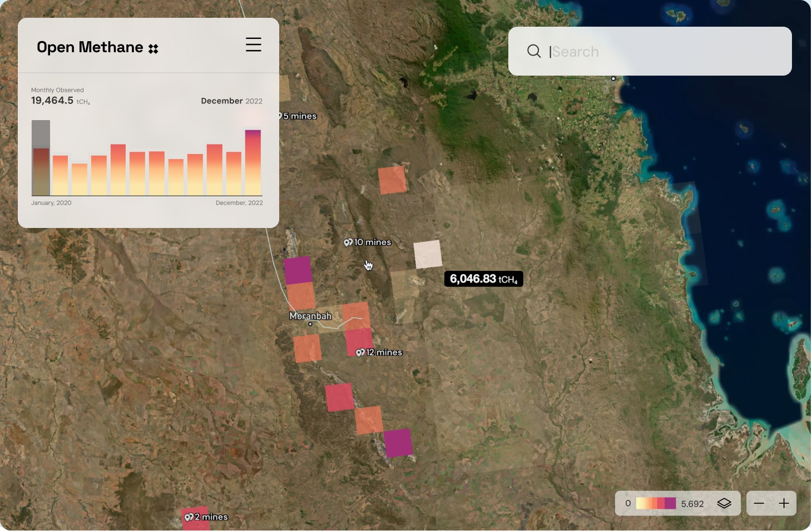Click the southernmost purple emission tile
Image resolution: width=812 pixels, height=531 pixels.
click(x=398, y=443)
